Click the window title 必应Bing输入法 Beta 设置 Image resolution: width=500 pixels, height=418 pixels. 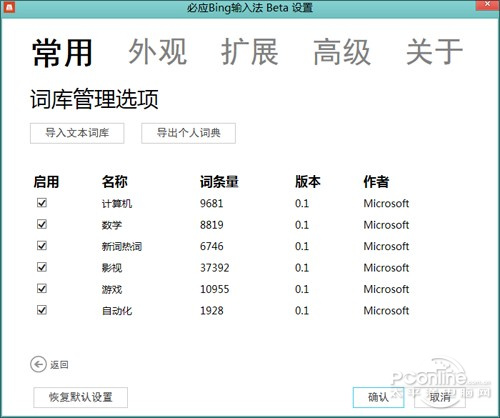point(250,7)
